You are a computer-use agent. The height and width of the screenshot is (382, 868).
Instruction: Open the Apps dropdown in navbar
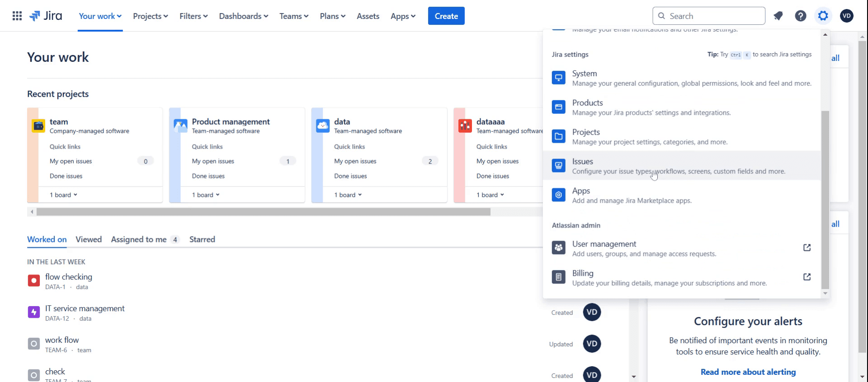click(403, 16)
